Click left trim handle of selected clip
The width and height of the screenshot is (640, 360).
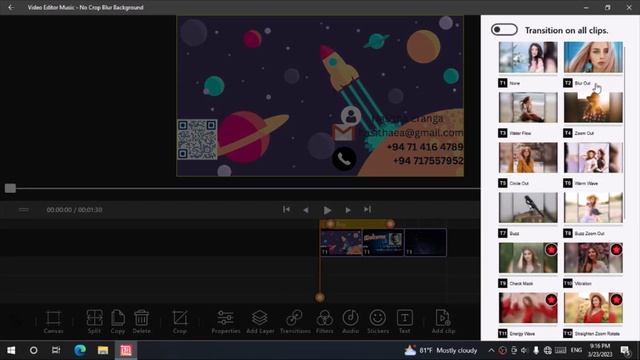330,224
